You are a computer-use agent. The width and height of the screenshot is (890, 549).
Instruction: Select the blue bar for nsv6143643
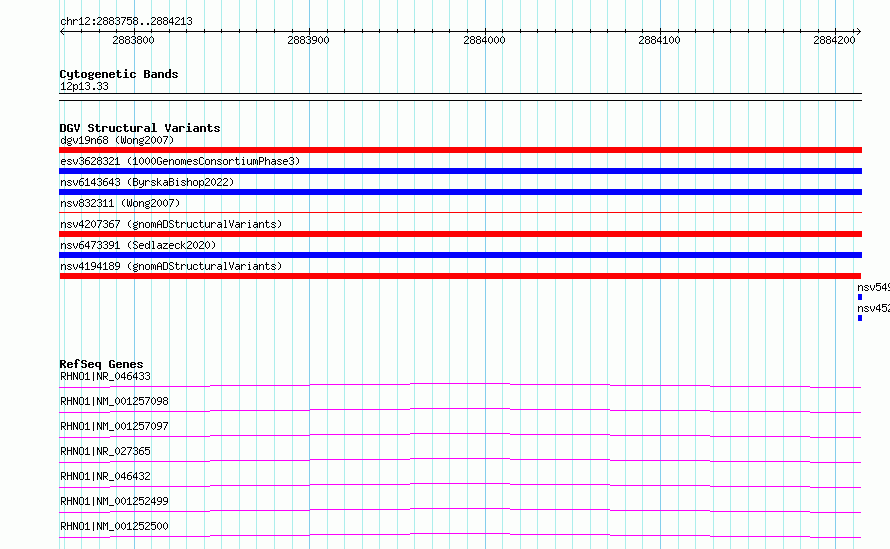coord(460,192)
